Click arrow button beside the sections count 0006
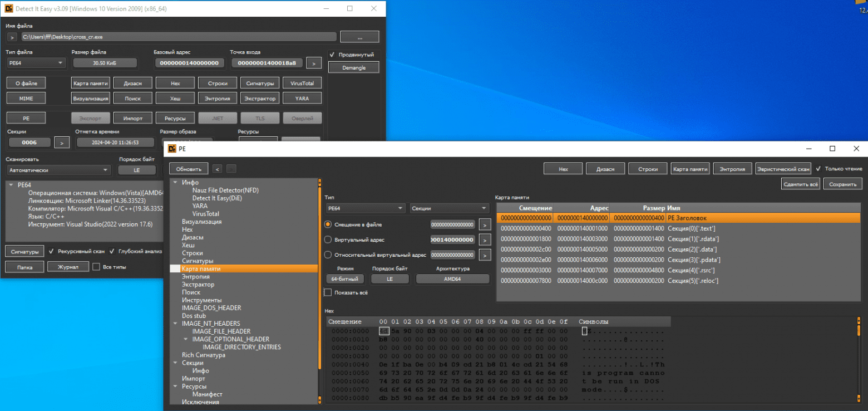 [x=62, y=143]
